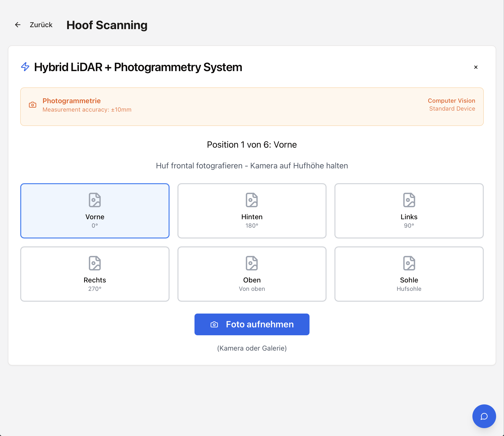
Task: Click the image icon in Vorne tile
Action: point(95,200)
